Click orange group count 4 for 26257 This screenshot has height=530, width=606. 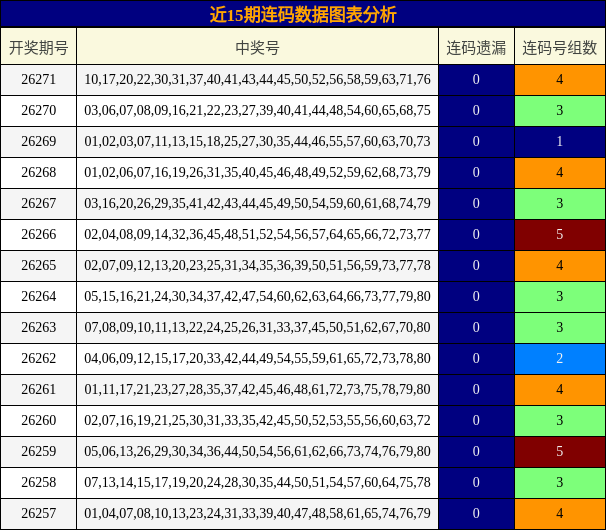560,513
